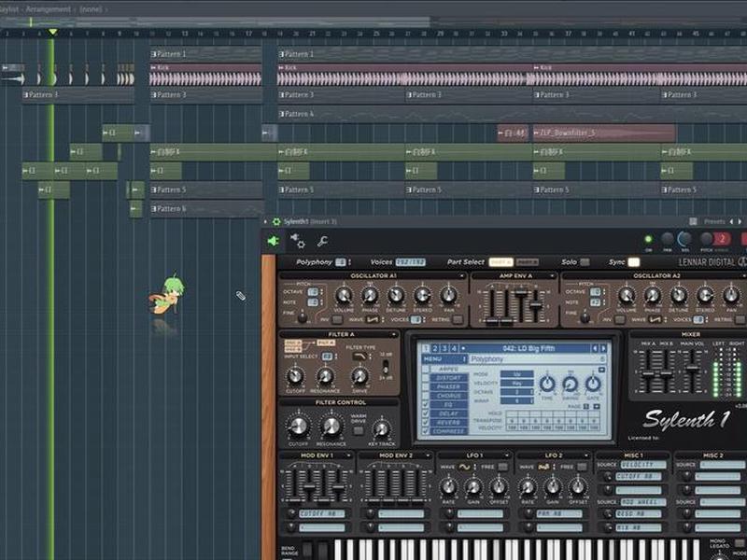
Task: Toggle Oscillator A1 Inv button
Action: point(337,319)
